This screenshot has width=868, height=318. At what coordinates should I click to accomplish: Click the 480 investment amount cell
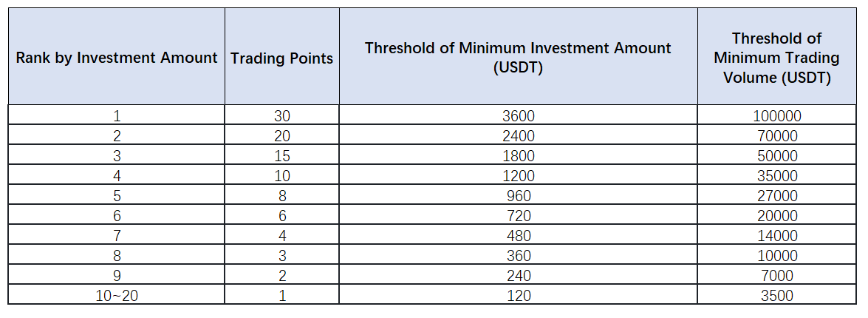(x=518, y=236)
